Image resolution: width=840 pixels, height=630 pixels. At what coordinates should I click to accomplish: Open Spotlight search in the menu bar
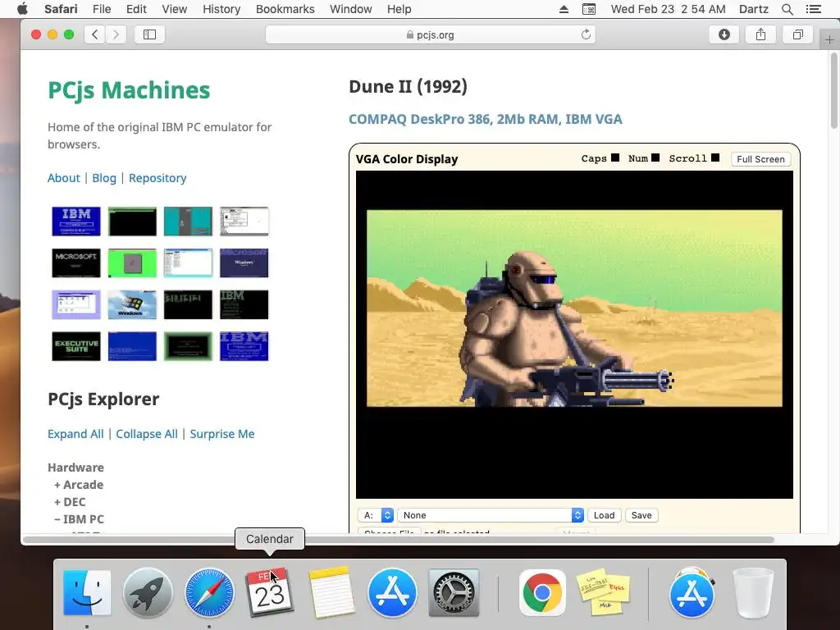coord(787,9)
